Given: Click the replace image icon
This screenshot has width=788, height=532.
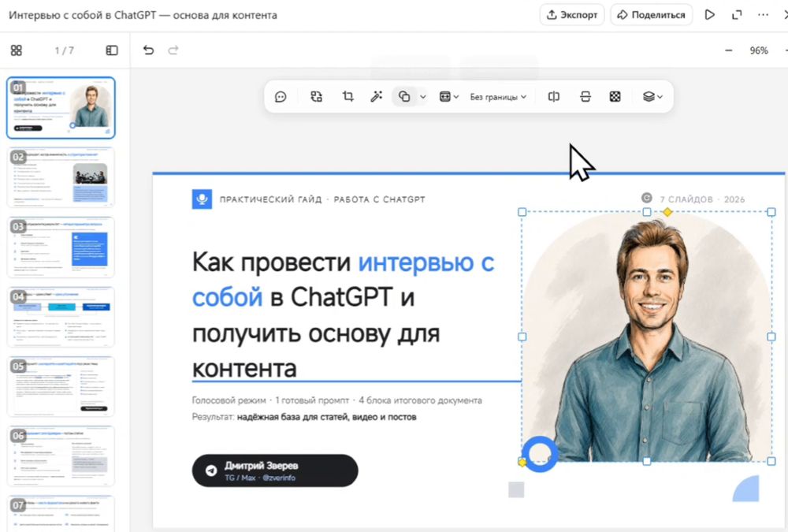Looking at the screenshot, I should pos(316,96).
